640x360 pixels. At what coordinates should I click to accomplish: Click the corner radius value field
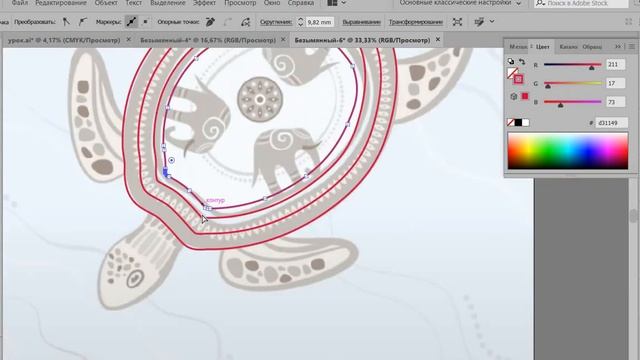(320, 22)
